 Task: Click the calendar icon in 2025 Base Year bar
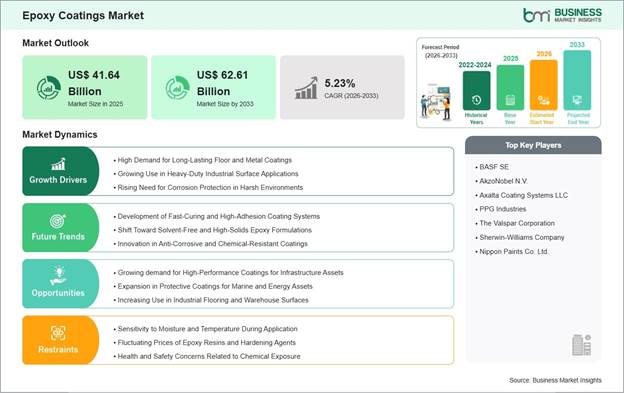point(510,100)
